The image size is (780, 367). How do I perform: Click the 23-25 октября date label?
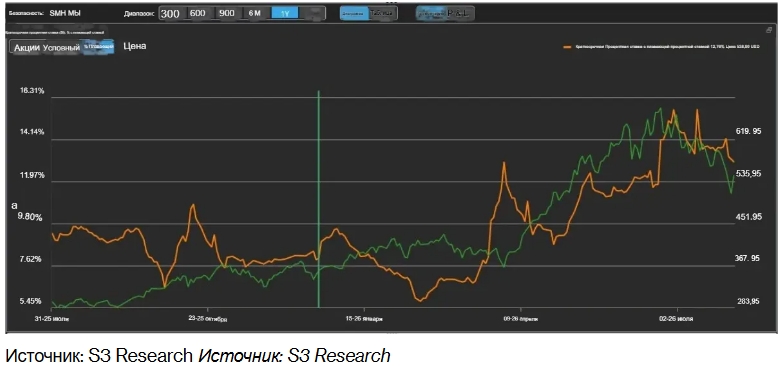pyautogui.click(x=208, y=319)
